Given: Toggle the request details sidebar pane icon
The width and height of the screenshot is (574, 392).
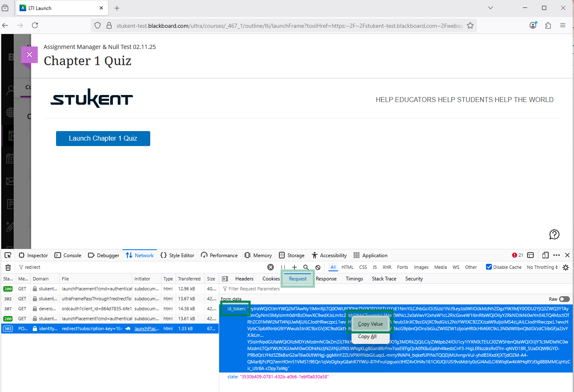Looking at the screenshot, I should click(225, 279).
